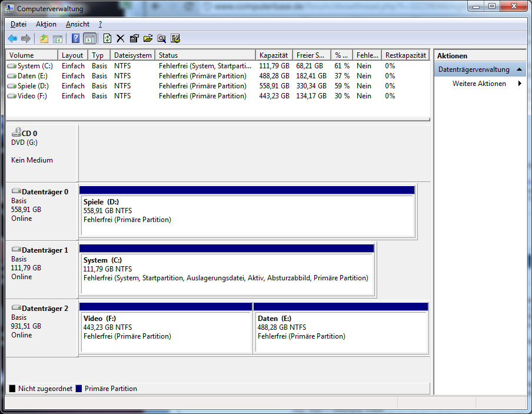532x414 pixels.
Task: Select Video (F:) row in volume list
Action: click(x=218, y=96)
